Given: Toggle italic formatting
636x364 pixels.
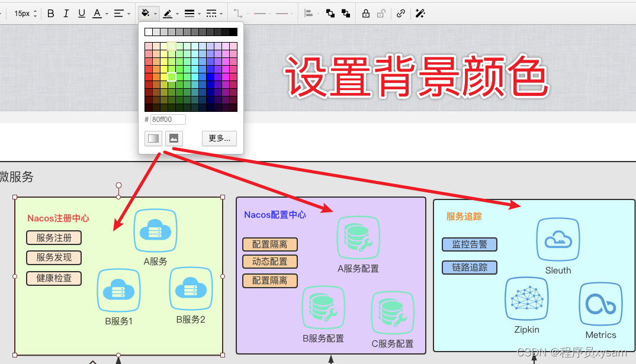Looking at the screenshot, I should 66,14.
